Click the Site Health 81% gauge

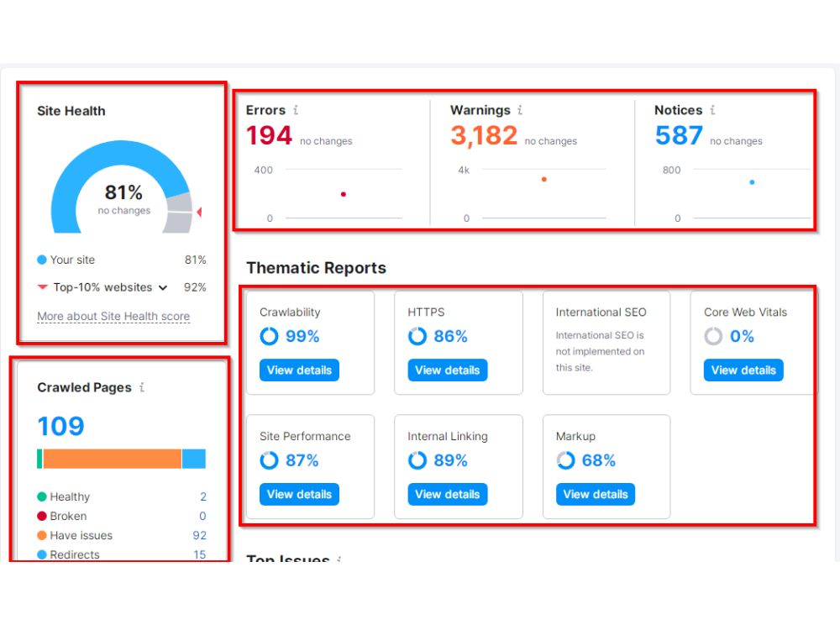(x=123, y=187)
